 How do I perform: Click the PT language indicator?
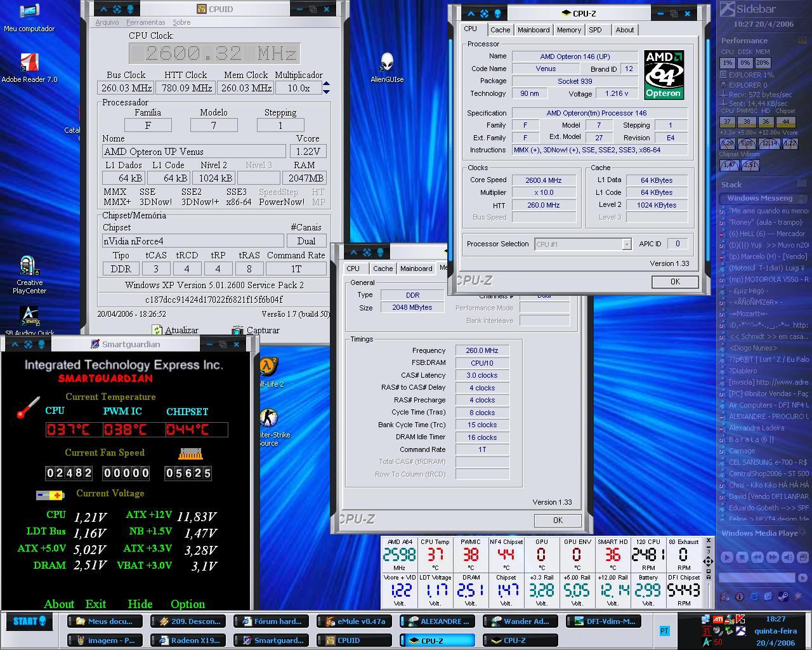point(664,630)
